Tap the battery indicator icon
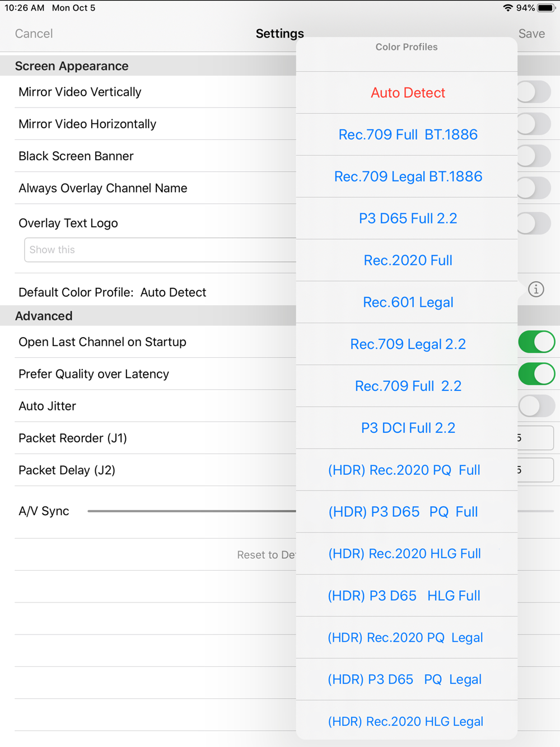Image resolution: width=560 pixels, height=747 pixels. coord(546,8)
